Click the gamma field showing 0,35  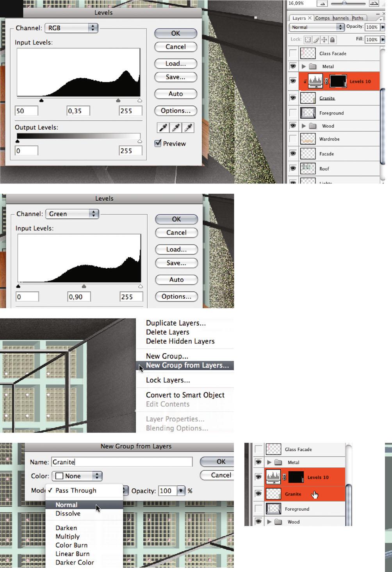78,110
